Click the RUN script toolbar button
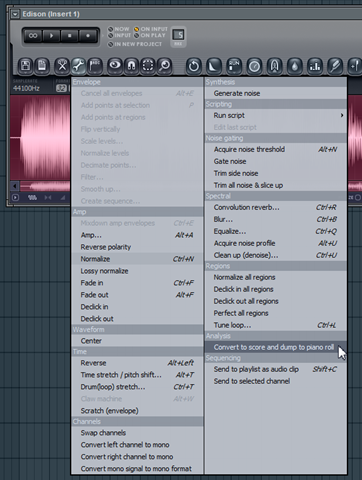362x480 pixels. pyautogui.click(x=234, y=66)
